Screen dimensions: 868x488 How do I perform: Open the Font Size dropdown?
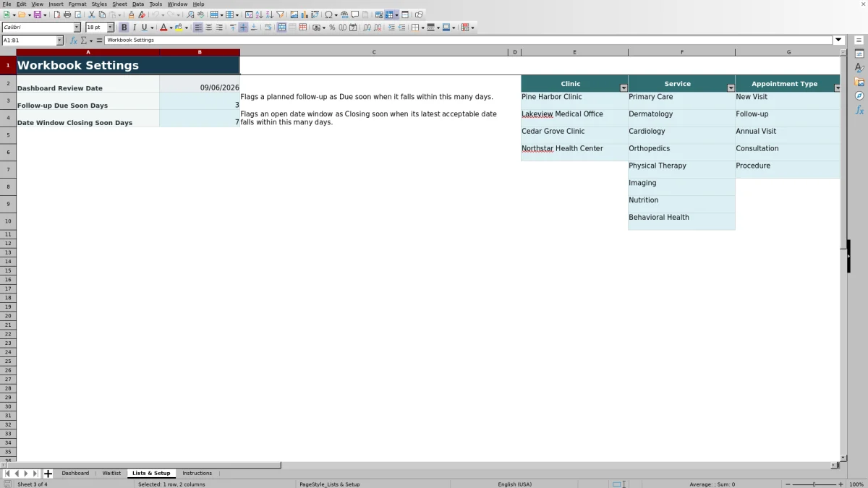(x=111, y=27)
